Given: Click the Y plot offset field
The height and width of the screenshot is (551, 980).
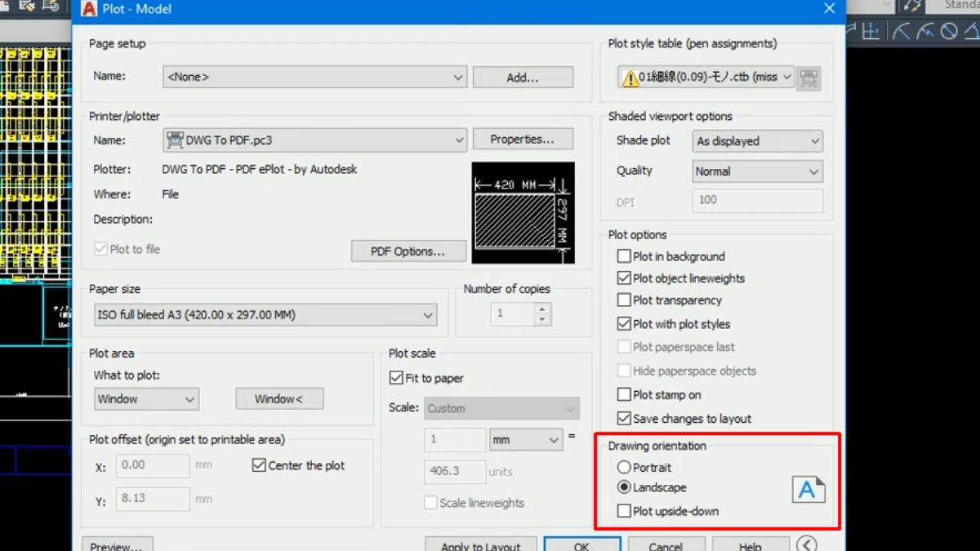Looking at the screenshot, I should [153, 500].
